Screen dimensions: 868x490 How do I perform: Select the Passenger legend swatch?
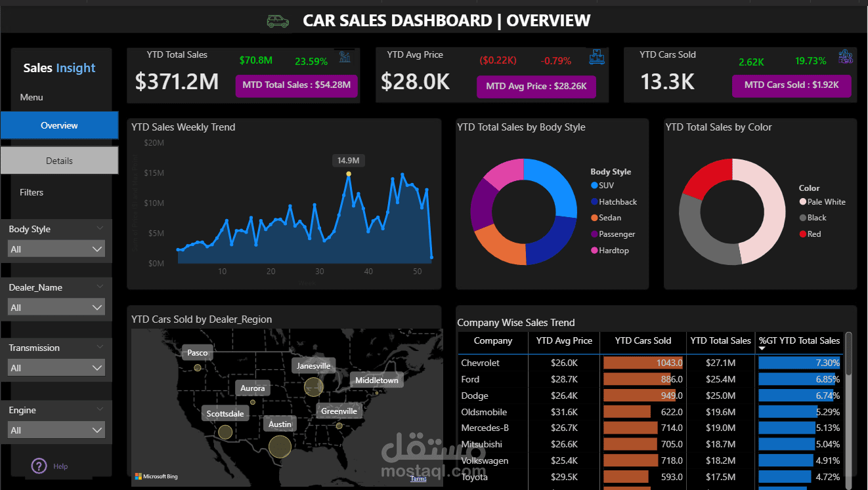(594, 234)
